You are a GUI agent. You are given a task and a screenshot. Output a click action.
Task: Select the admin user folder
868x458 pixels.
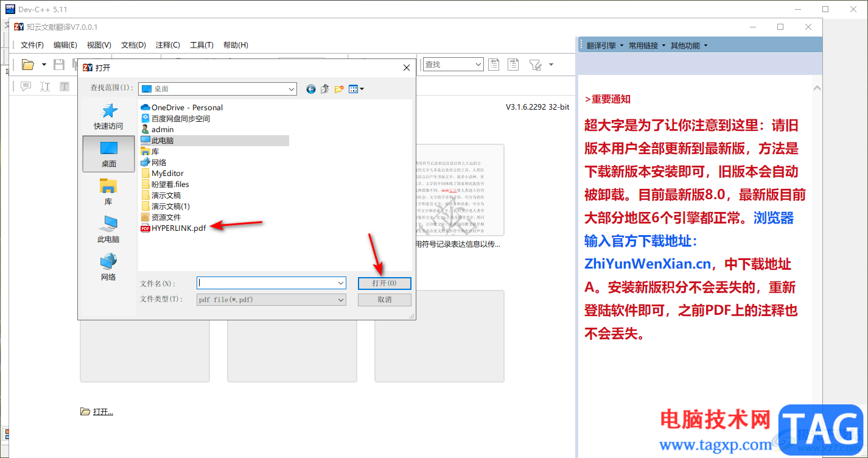(x=157, y=129)
